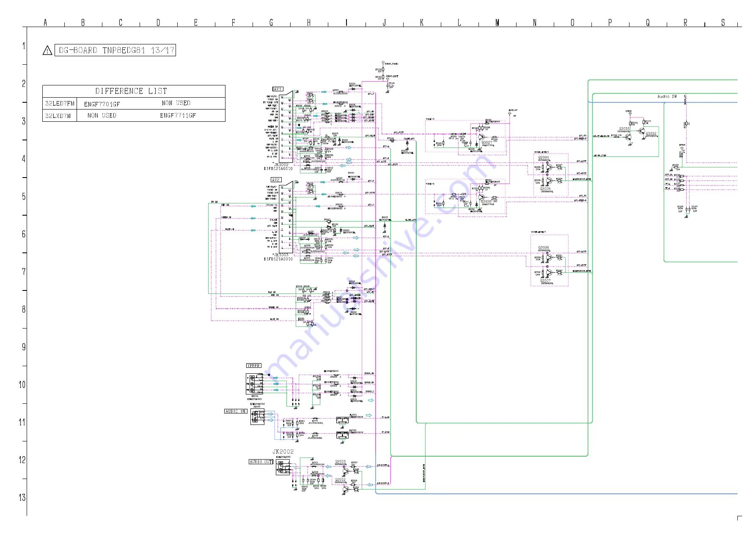Click the 'Q2004' transistor label
This screenshot has width=756, height=534.
point(544,157)
